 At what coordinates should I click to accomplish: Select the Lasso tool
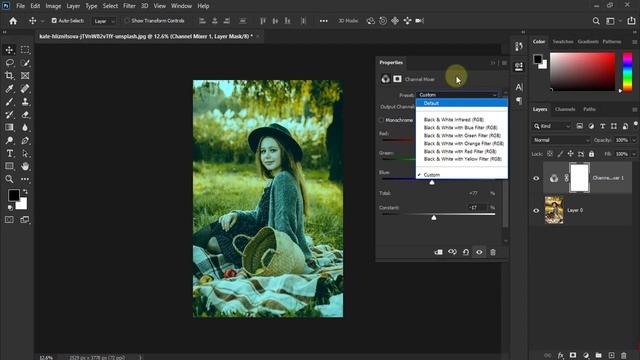[x=9, y=63]
